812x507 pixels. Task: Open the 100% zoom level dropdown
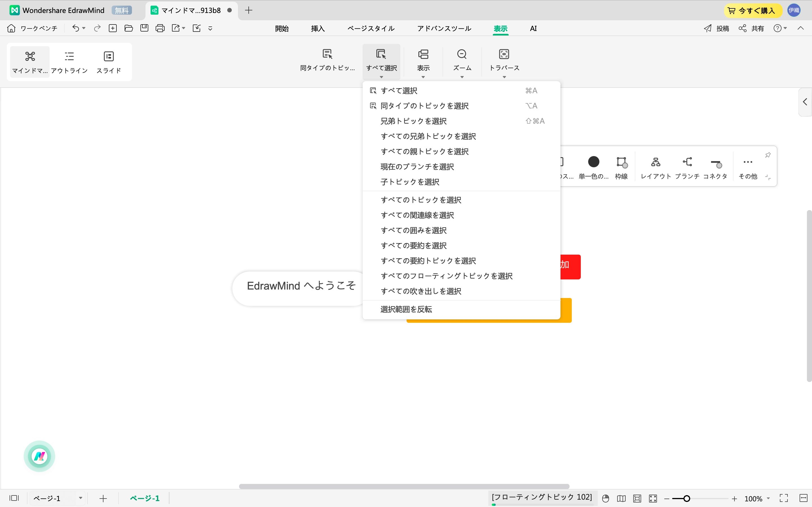[758, 498]
